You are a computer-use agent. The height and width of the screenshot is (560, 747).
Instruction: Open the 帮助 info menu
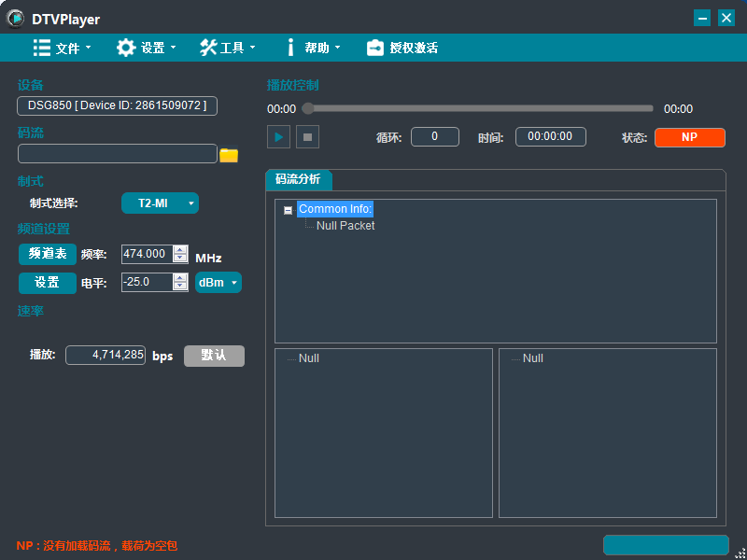click(312, 48)
